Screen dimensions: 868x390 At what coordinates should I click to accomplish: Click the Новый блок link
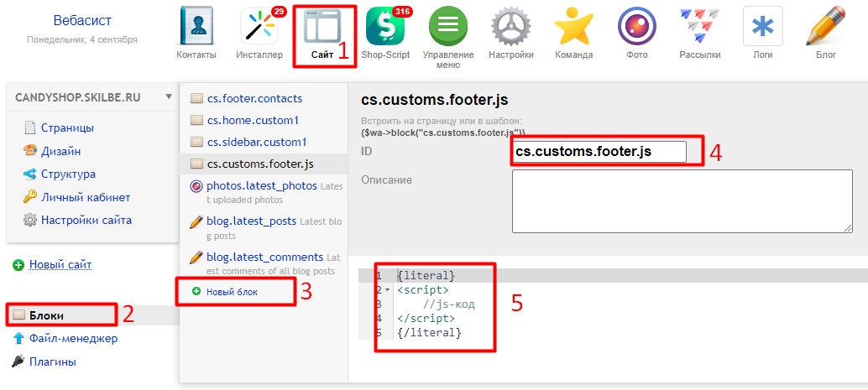pyautogui.click(x=232, y=292)
